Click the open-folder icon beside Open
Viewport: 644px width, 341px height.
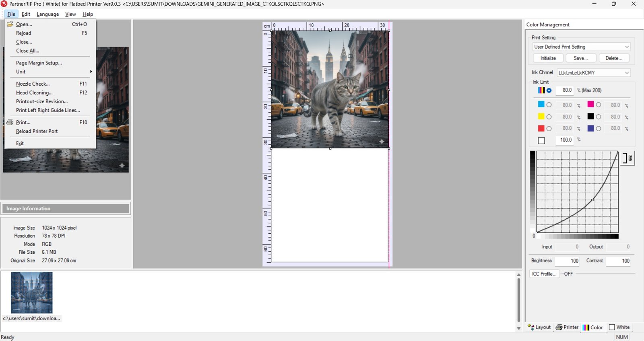click(10, 24)
